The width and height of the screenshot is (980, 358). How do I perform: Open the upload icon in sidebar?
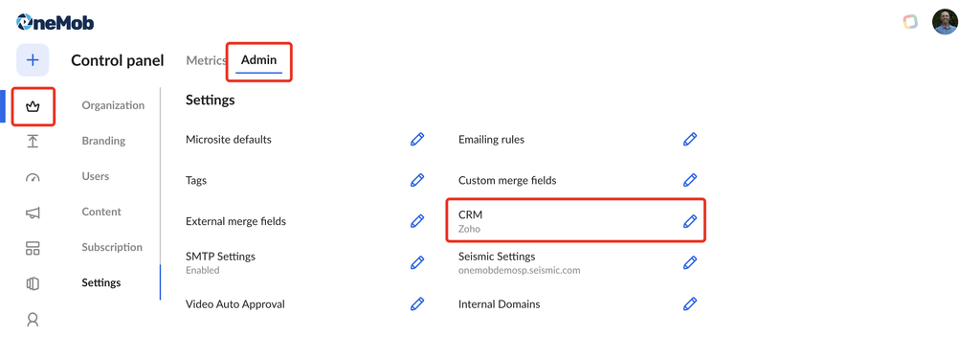pyautogui.click(x=33, y=142)
